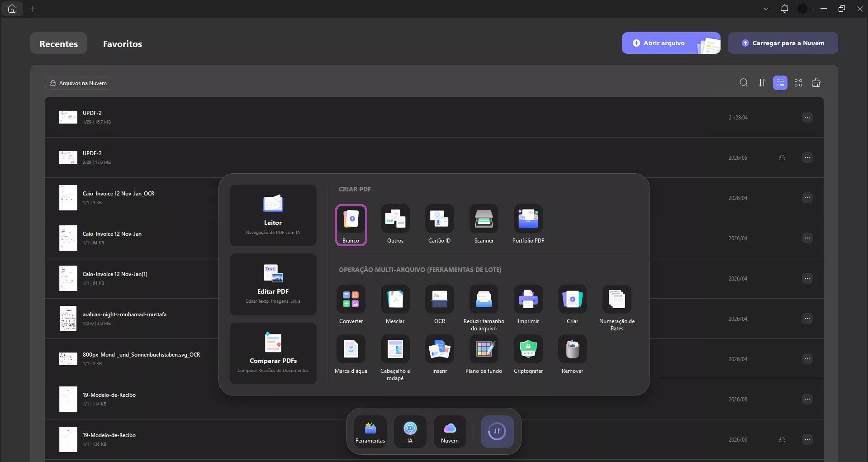The width and height of the screenshot is (868, 462).
Task: Open the batch Converter tool
Action: 351,305
